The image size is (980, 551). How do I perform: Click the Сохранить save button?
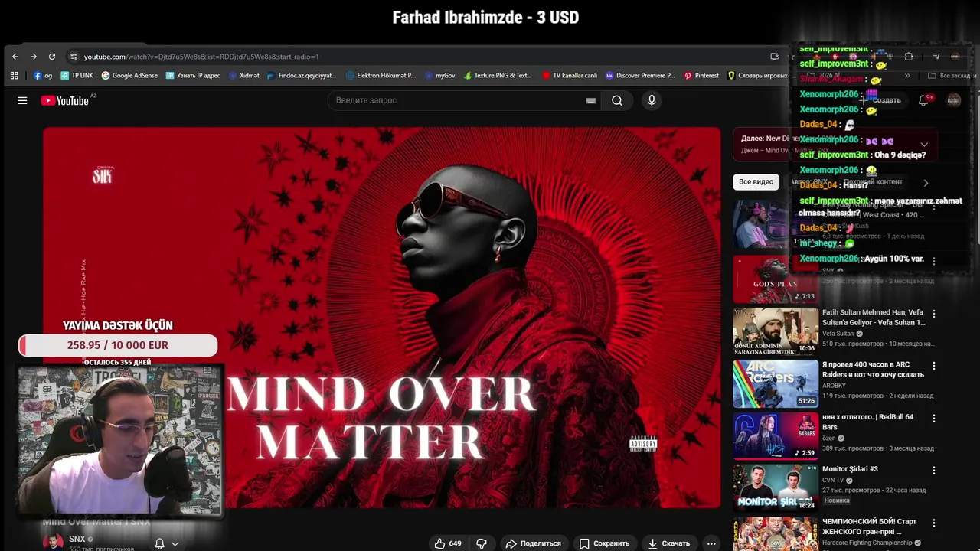click(605, 543)
